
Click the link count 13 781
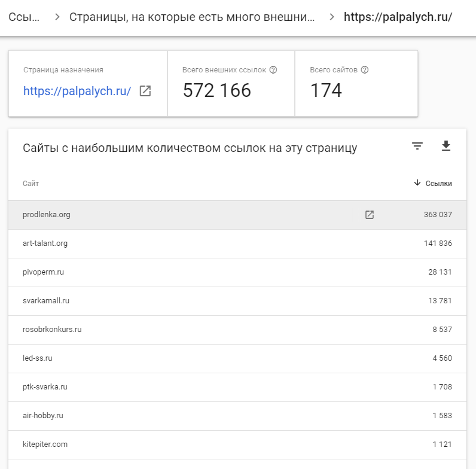(x=440, y=301)
